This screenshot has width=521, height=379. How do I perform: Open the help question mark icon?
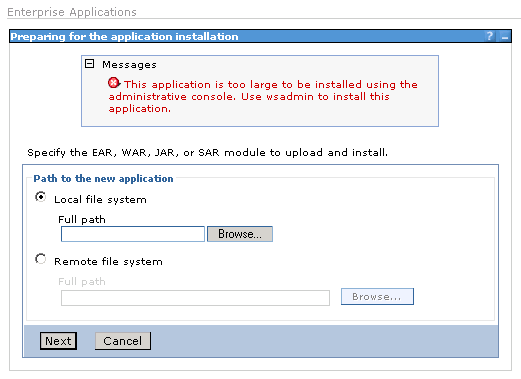(489, 36)
